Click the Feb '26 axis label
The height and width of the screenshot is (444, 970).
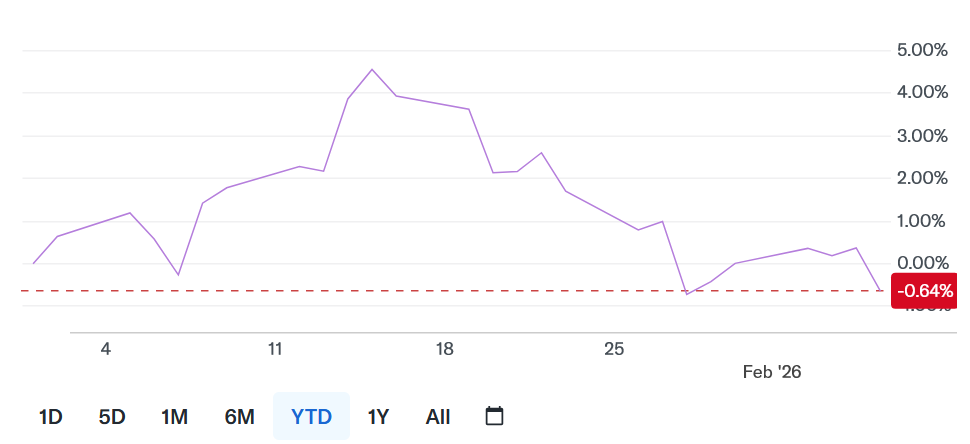(772, 371)
